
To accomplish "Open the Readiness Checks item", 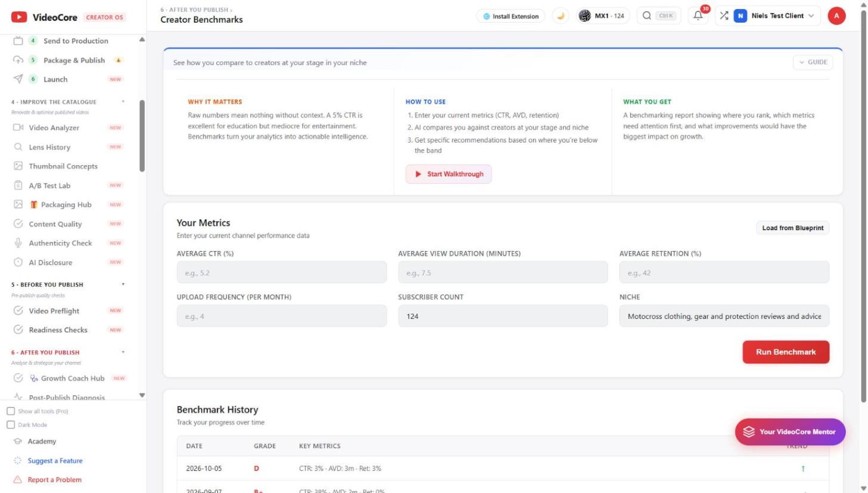I will click(67, 330).
